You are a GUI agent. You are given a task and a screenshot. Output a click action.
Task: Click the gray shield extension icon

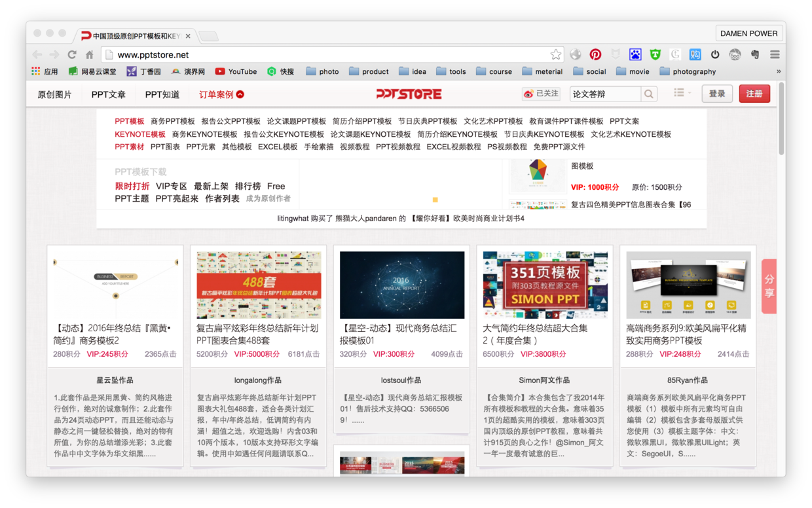616,55
